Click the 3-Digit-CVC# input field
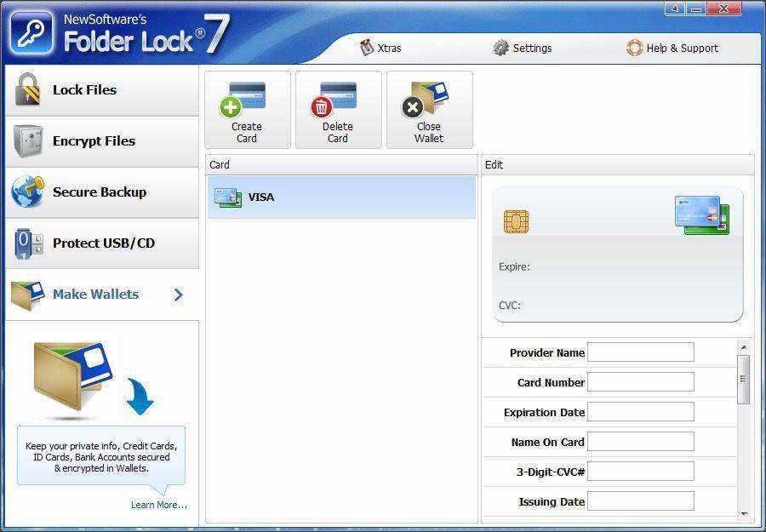The height and width of the screenshot is (532, 766). [641, 471]
